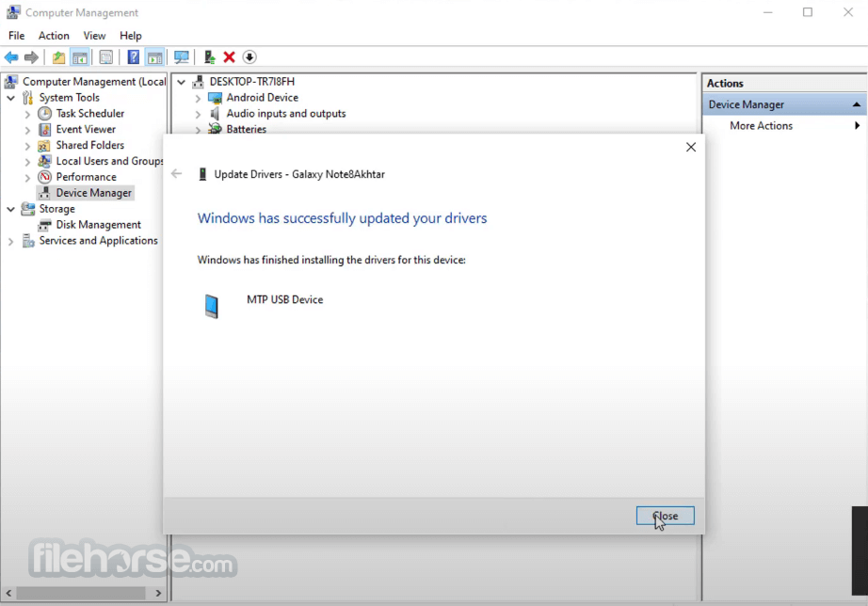
Task: Click the Disable device down-arrow icon
Action: click(249, 57)
